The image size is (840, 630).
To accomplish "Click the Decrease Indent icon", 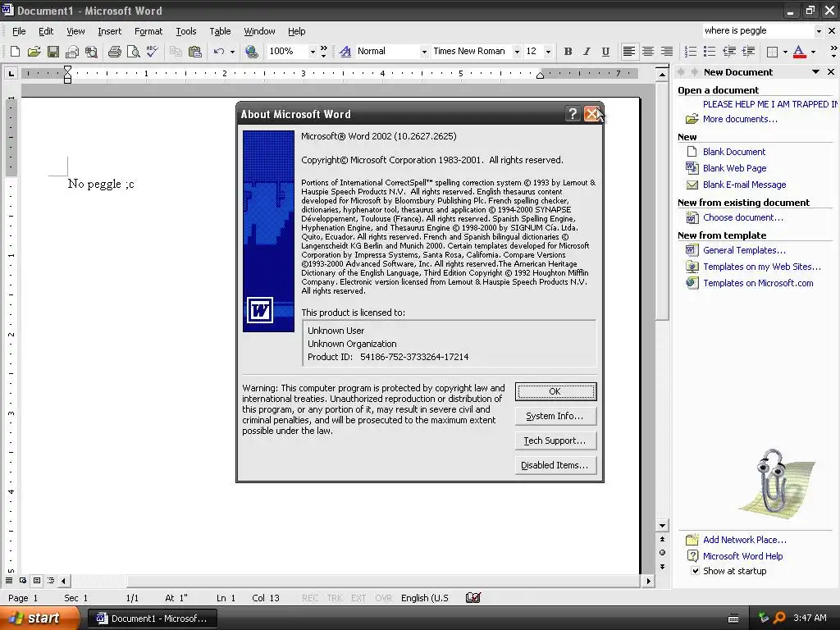I will [x=729, y=52].
